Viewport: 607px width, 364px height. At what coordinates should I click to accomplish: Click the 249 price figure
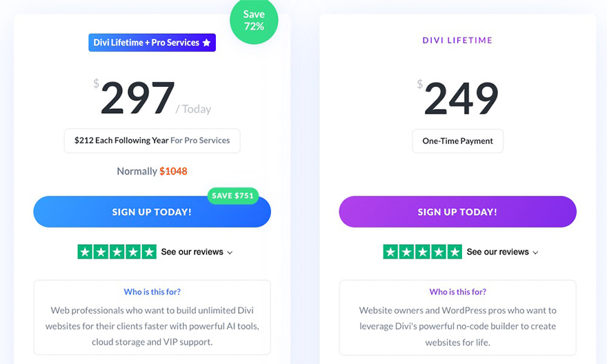pos(461,98)
